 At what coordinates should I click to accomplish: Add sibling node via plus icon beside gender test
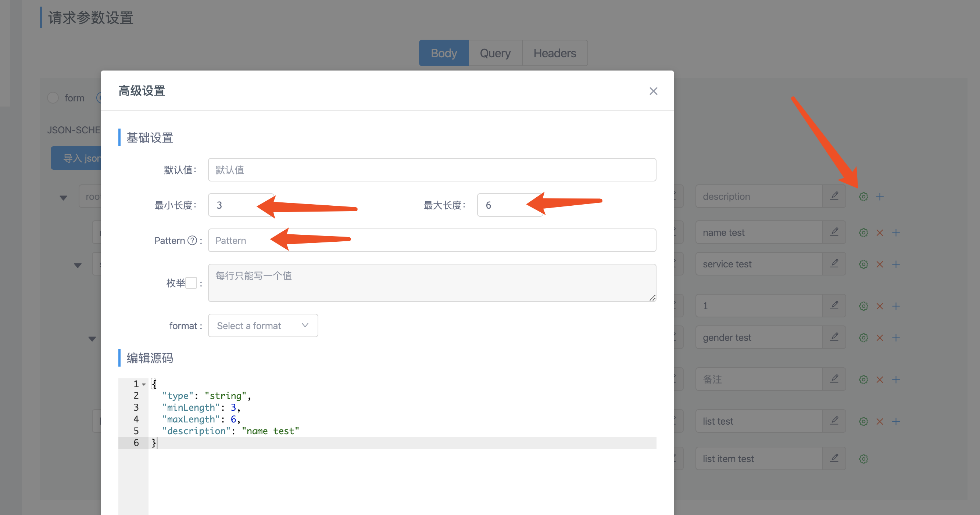pos(896,338)
